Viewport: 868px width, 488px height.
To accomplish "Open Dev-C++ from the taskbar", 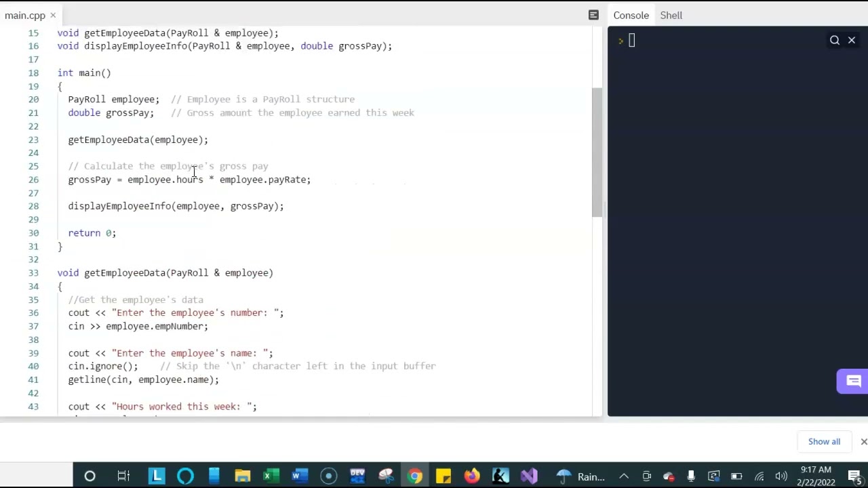I will click(357, 476).
